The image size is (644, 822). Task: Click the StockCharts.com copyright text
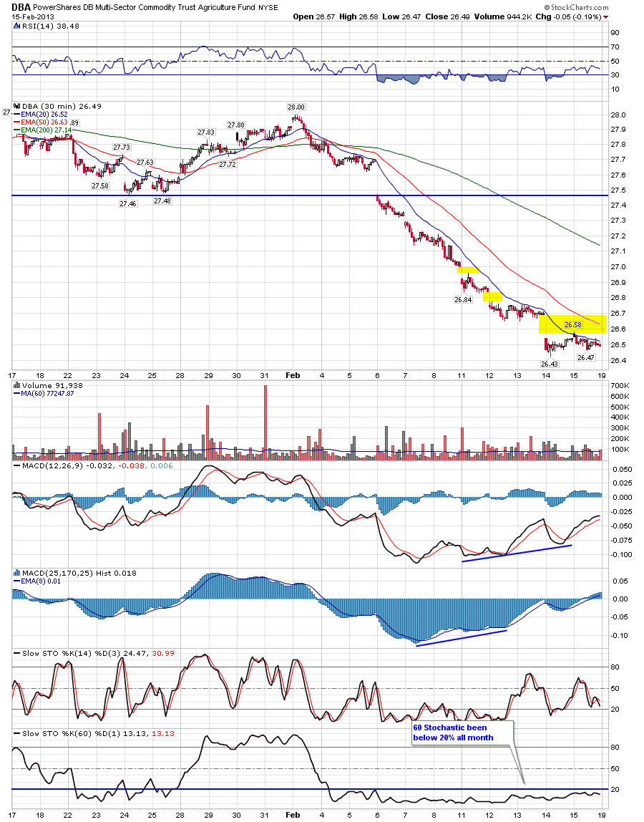tap(577, 7)
